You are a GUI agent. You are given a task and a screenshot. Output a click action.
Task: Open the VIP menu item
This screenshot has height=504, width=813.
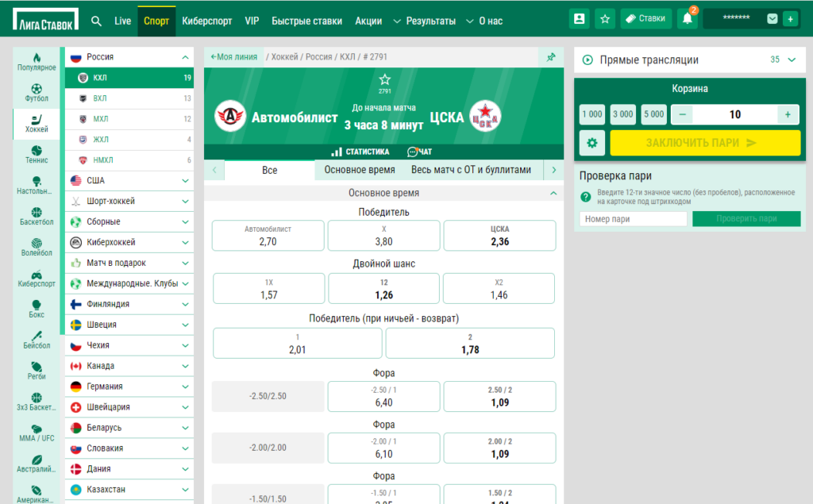pos(252,21)
